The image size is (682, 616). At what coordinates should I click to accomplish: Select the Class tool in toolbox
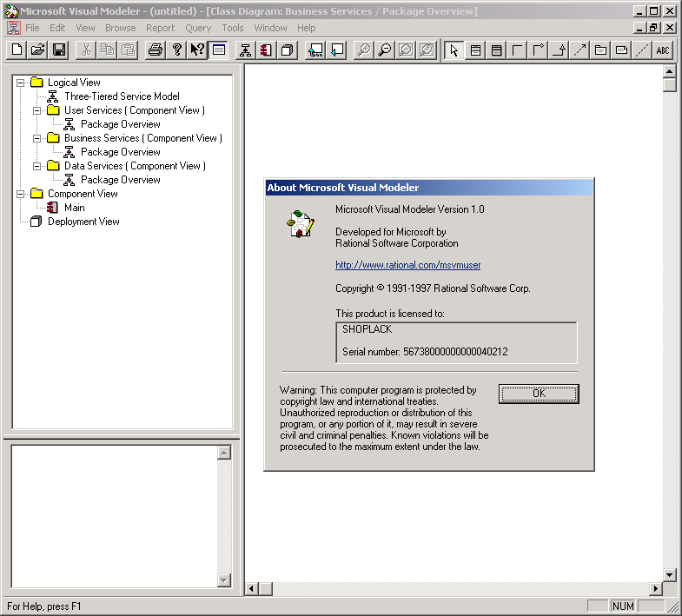(475, 50)
